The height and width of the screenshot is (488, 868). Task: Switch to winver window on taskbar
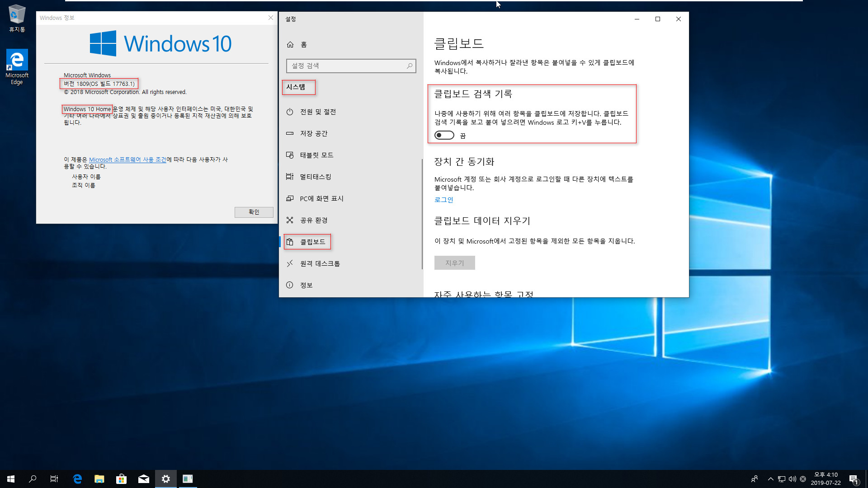click(x=188, y=479)
